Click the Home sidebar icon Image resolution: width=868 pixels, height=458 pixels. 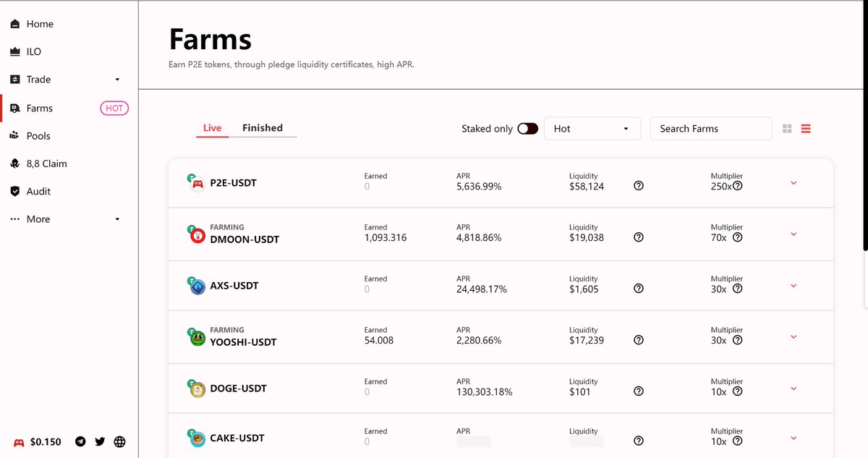pyautogui.click(x=15, y=24)
